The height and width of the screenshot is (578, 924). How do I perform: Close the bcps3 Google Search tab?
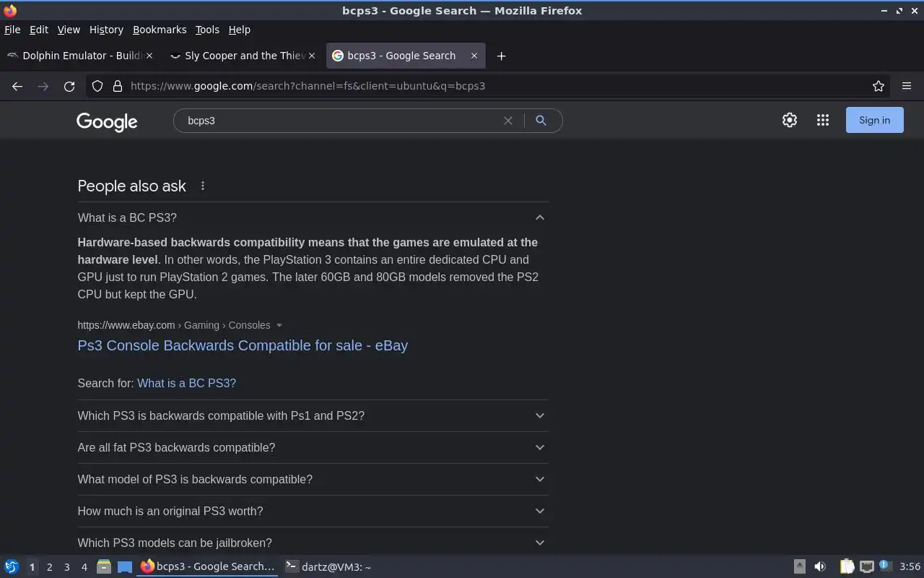[x=474, y=56]
